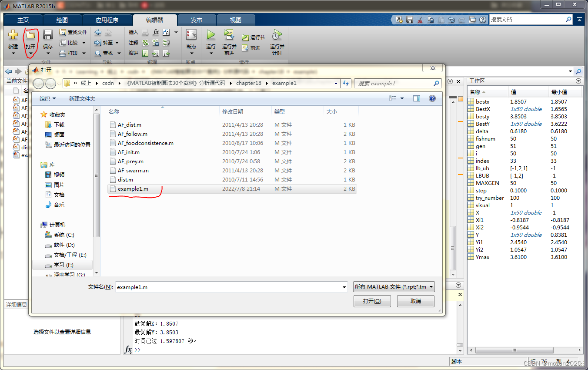Select AF_swarm.m in file list
The height and width of the screenshot is (370, 588).
pyautogui.click(x=232, y=170)
